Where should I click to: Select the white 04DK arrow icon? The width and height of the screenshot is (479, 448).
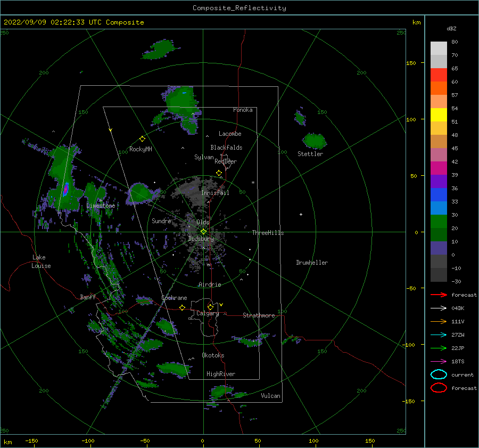pyautogui.click(x=439, y=308)
